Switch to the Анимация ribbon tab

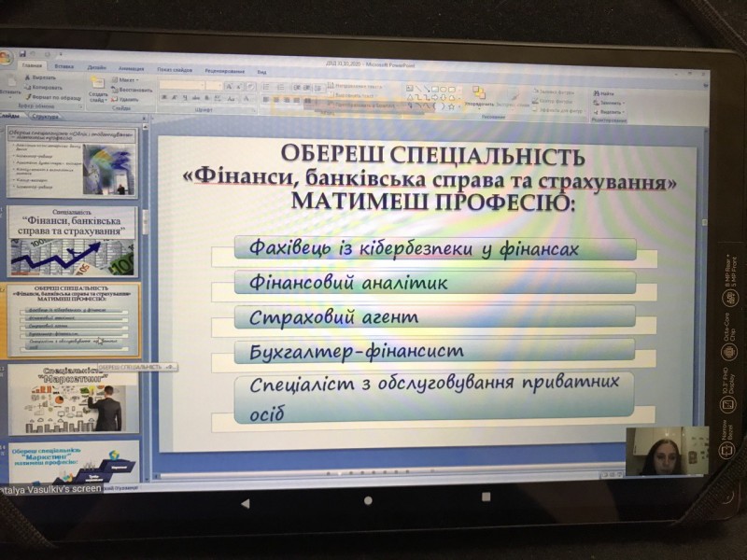click(x=131, y=68)
